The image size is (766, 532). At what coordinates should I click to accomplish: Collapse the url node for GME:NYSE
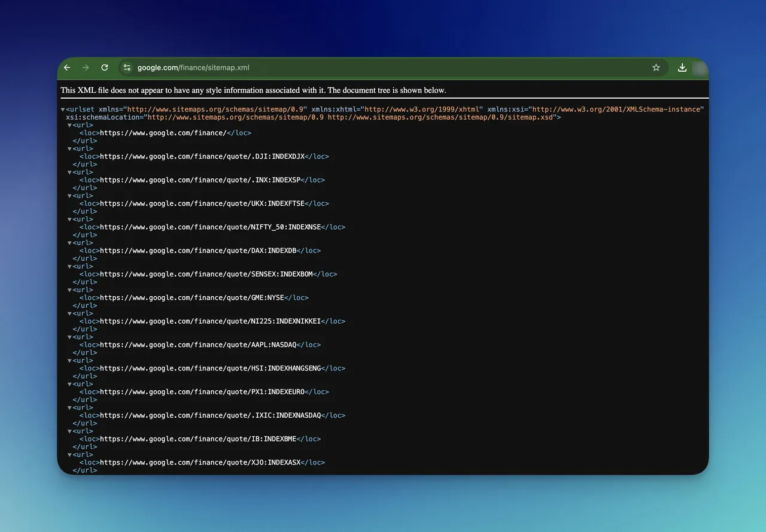69,290
